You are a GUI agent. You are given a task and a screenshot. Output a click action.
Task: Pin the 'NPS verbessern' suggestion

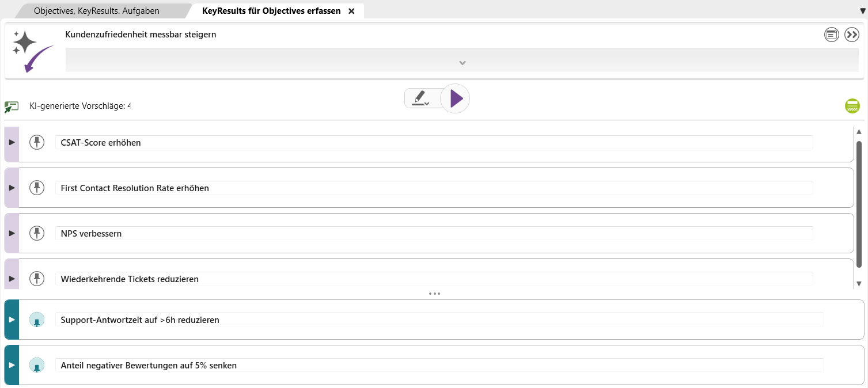(x=37, y=233)
